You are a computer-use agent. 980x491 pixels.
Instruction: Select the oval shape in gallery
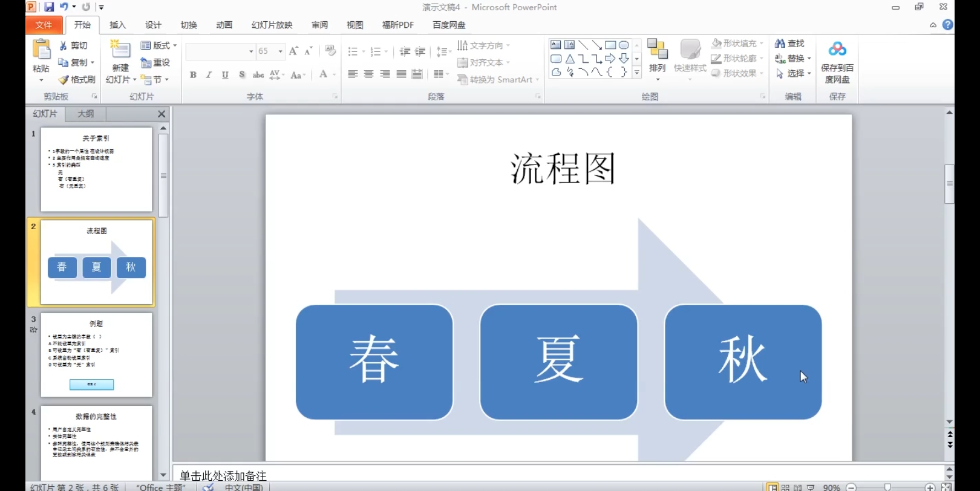(x=624, y=45)
